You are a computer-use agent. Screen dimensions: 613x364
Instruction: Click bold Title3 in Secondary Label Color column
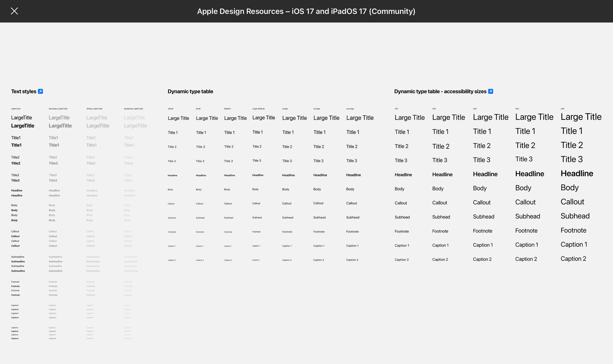pyautogui.click(x=53, y=181)
